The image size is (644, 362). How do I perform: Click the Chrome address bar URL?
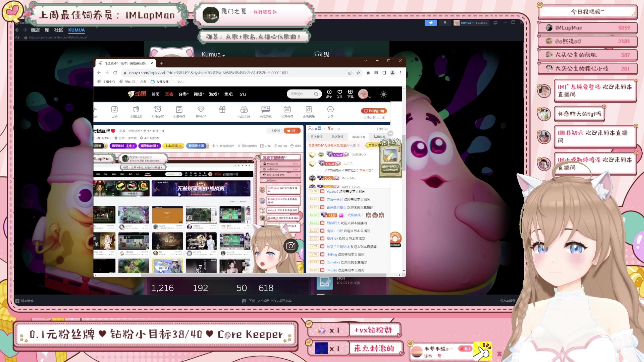(x=208, y=73)
